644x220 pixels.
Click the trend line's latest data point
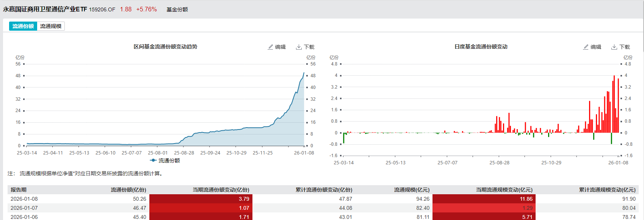point(304,73)
